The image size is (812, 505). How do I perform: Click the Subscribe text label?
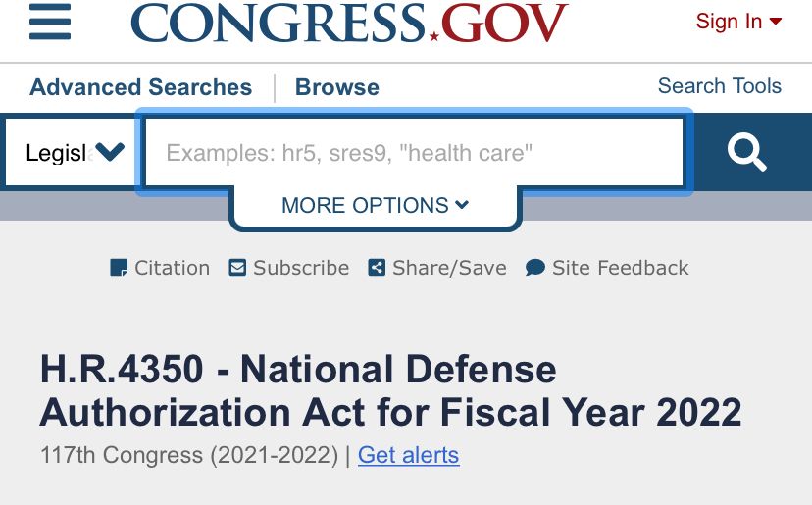301,268
